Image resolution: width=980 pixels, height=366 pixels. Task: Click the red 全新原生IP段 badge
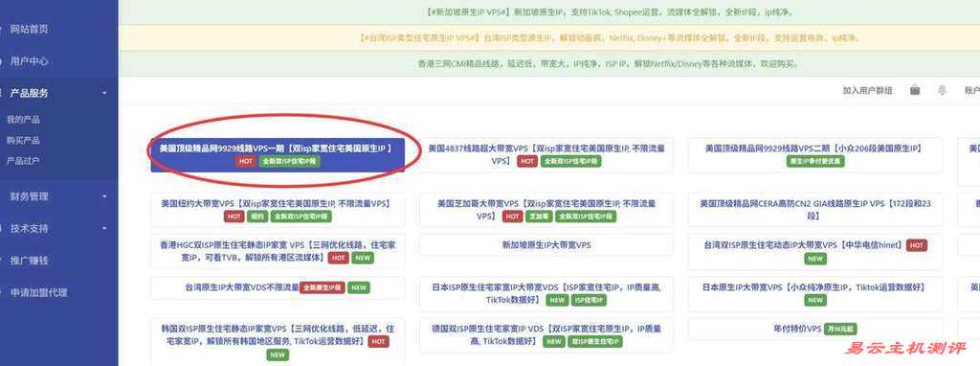pyautogui.click(x=323, y=287)
